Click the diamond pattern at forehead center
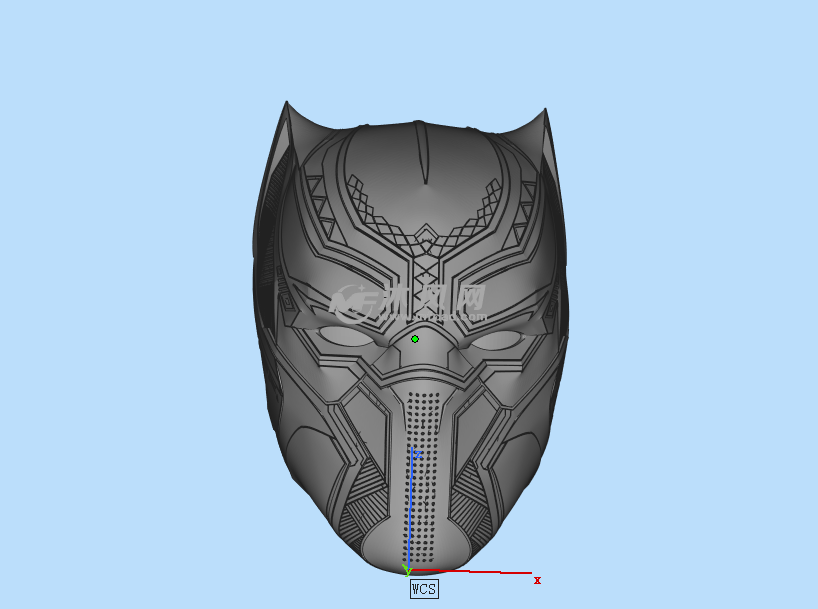Viewport: 818px width, 609px height. point(427,240)
